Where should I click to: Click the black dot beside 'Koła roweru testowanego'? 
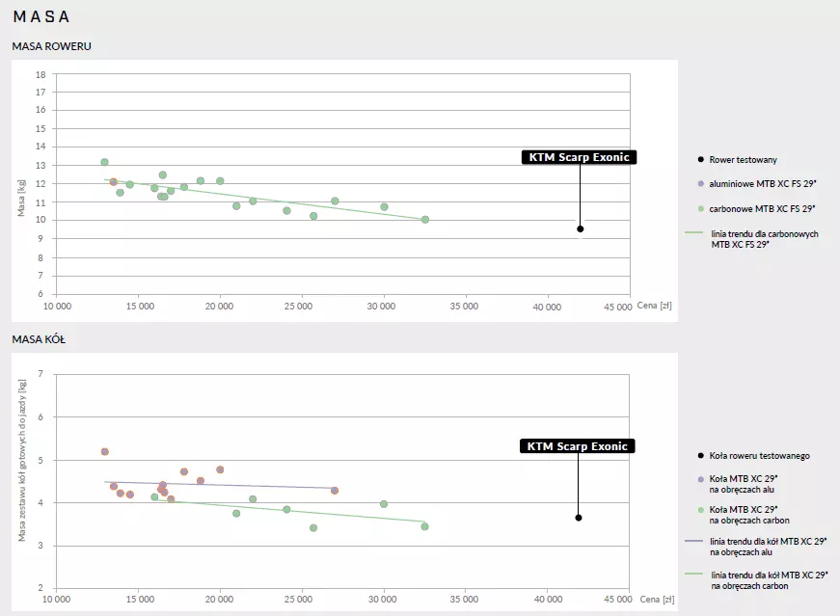[x=701, y=456]
